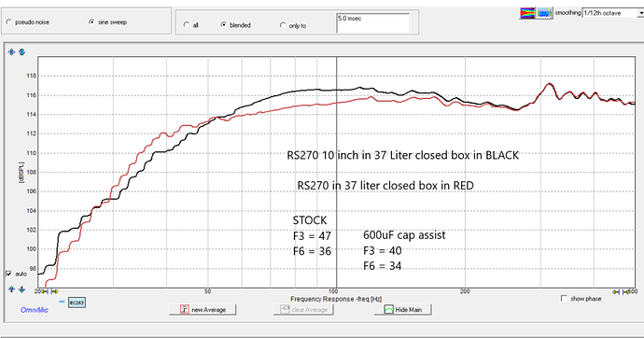Viewport: 644px width, 338px height.
Task: Select the sine sweep radio button
Action: (91, 21)
